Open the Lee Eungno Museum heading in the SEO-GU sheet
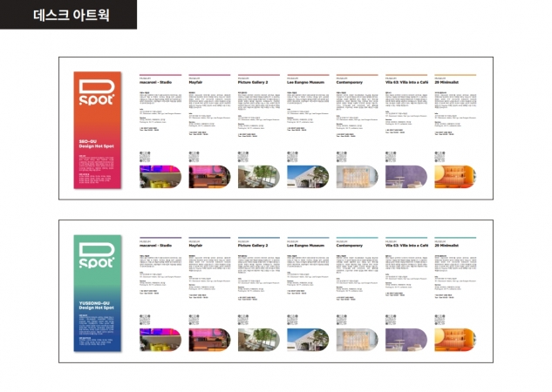This screenshot has width=552, height=392. (x=305, y=84)
